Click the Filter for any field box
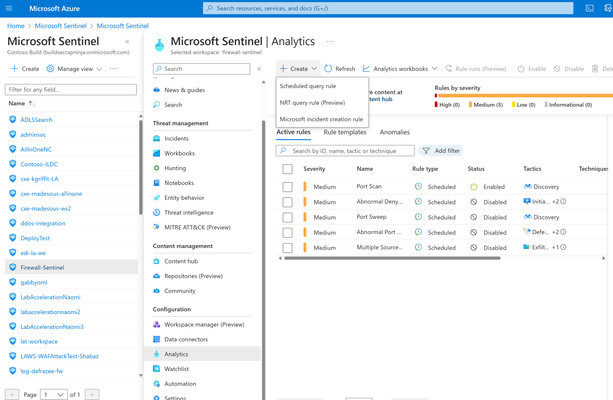613x400 pixels. [71, 90]
